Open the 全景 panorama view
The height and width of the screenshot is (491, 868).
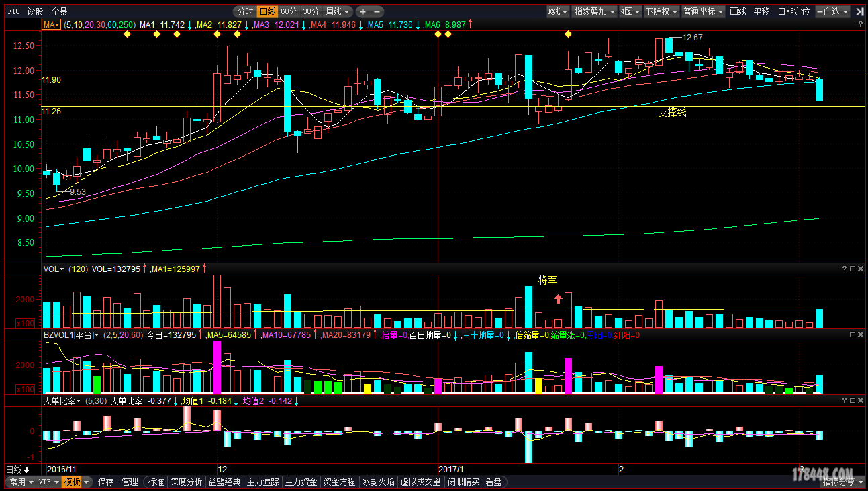(59, 11)
